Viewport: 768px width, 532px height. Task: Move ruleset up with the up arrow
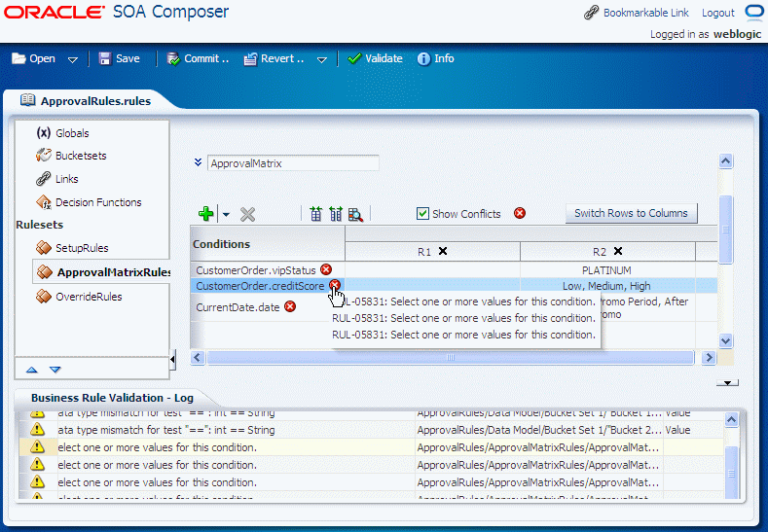(32, 370)
